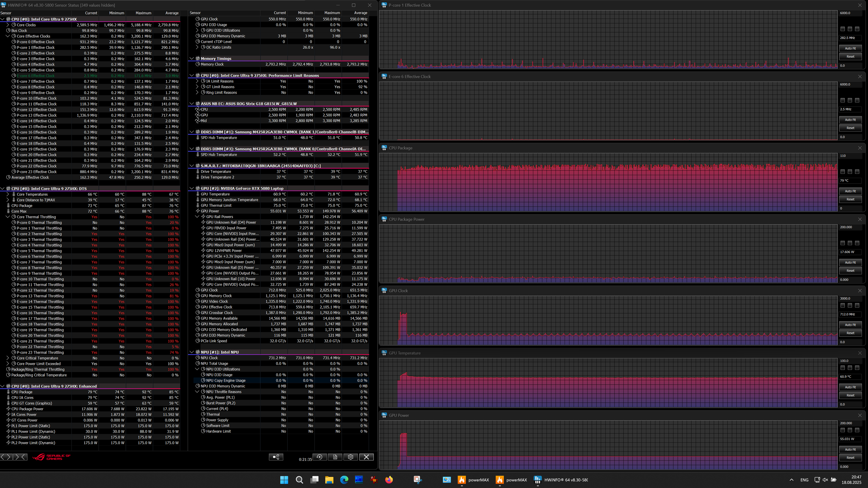Collapse the Core Effective Clocks tree node

point(8,36)
